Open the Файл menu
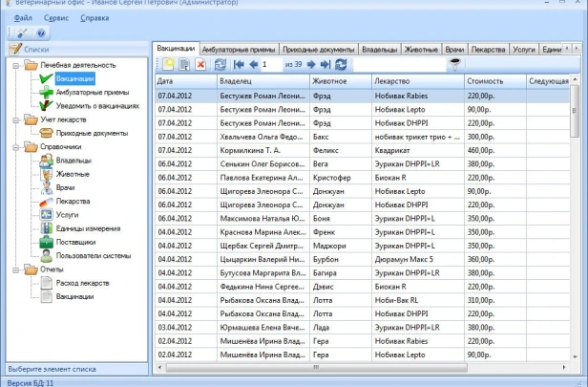 coord(24,17)
